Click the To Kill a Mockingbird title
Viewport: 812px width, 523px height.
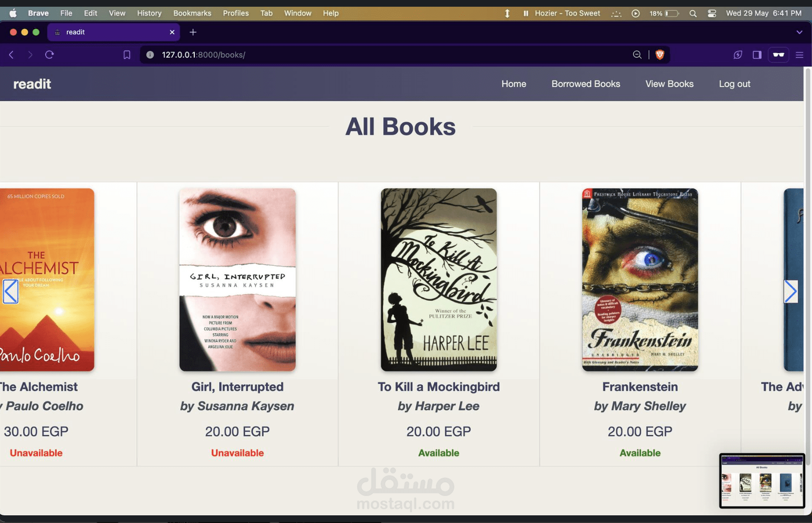tap(439, 387)
